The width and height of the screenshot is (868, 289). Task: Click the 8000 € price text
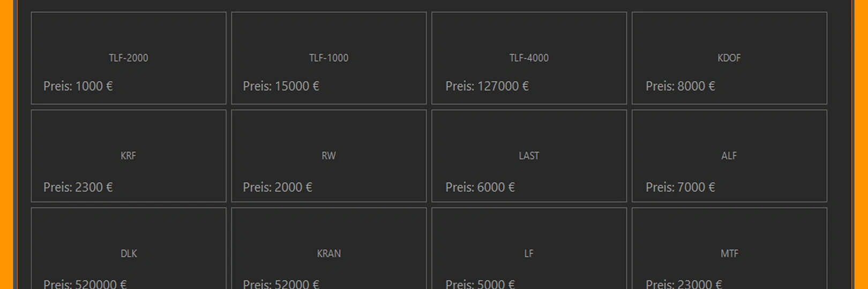(680, 86)
